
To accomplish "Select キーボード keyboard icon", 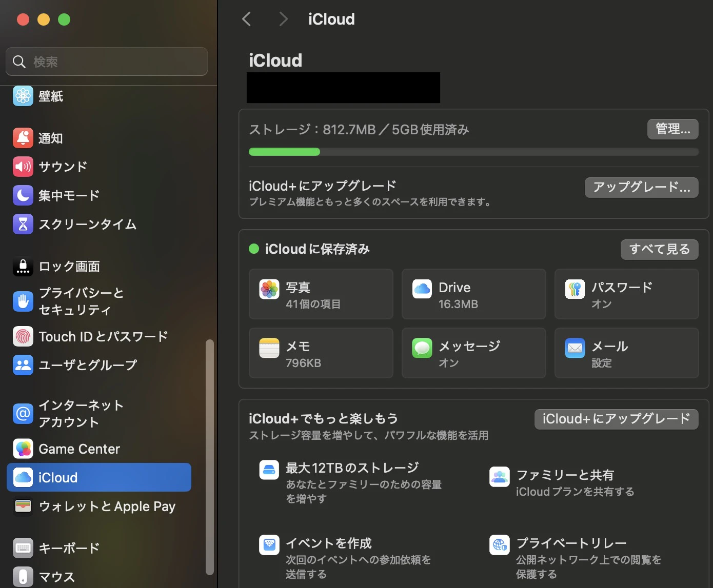I will tap(23, 548).
